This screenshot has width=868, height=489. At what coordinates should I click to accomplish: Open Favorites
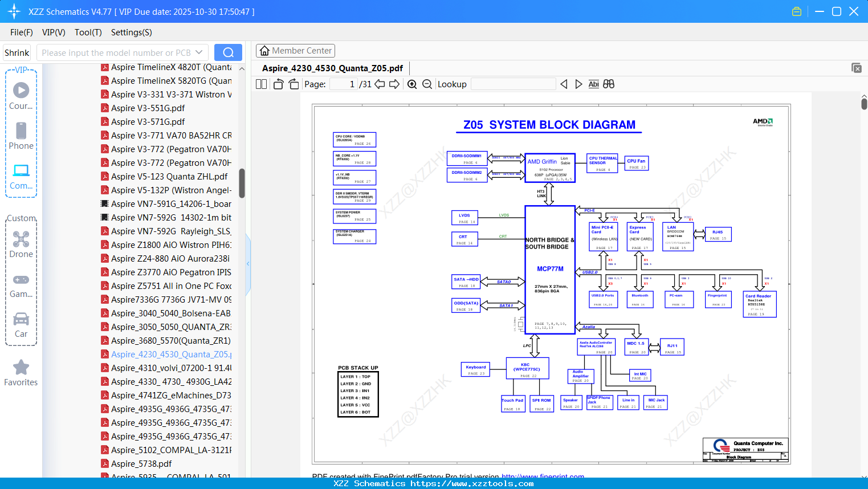tap(21, 373)
